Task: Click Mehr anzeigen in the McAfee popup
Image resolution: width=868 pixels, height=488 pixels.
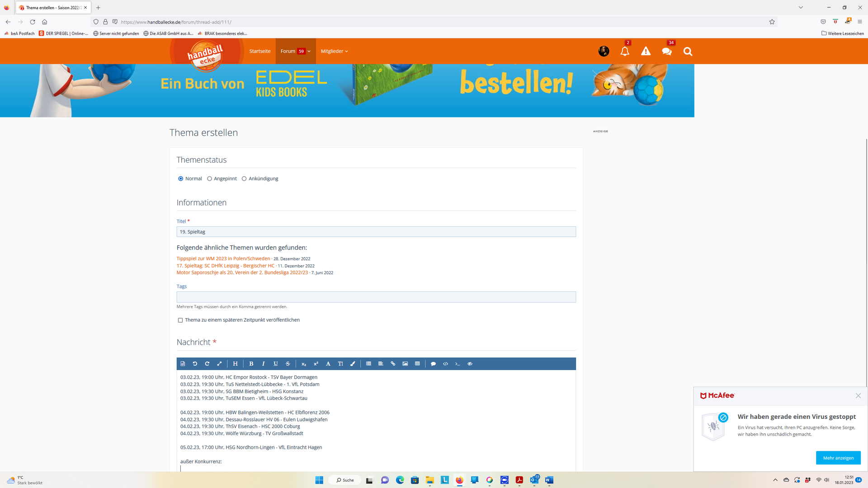Action: coord(838,458)
